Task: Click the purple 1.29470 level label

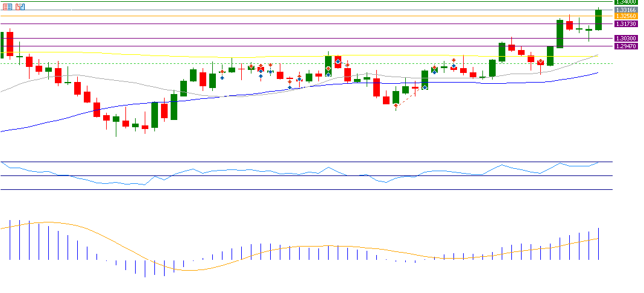Action: tap(627, 46)
